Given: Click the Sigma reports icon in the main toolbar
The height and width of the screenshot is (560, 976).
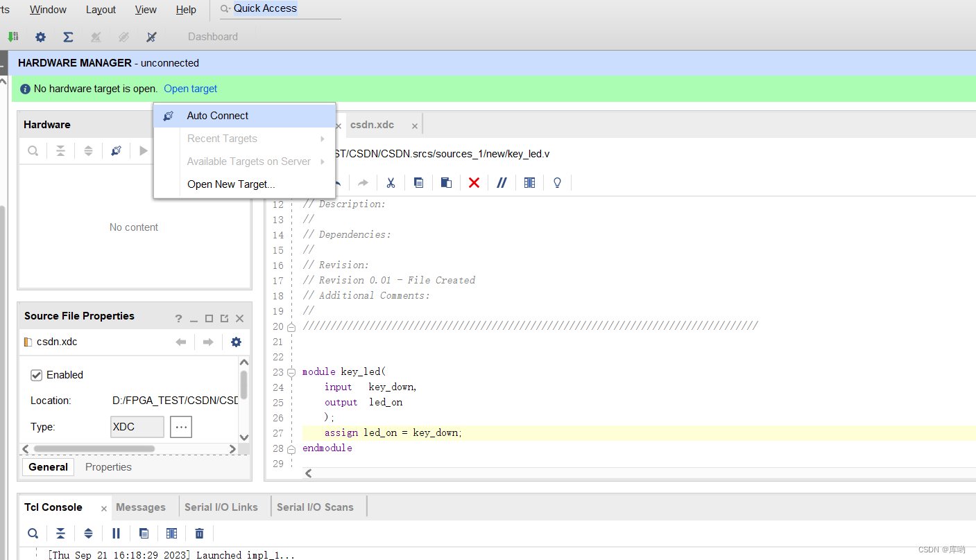Looking at the screenshot, I should (68, 37).
